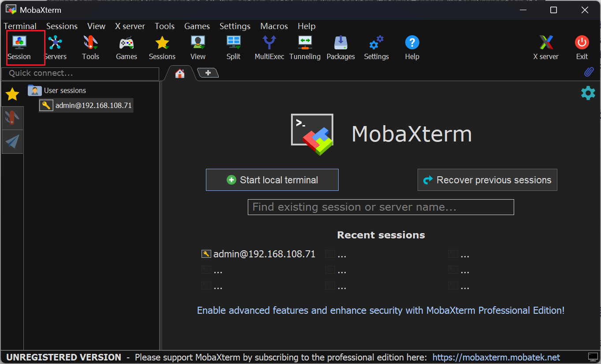601x364 pixels.
Task: Maximize the MobaXterm window
Action: (x=553, y=10)
